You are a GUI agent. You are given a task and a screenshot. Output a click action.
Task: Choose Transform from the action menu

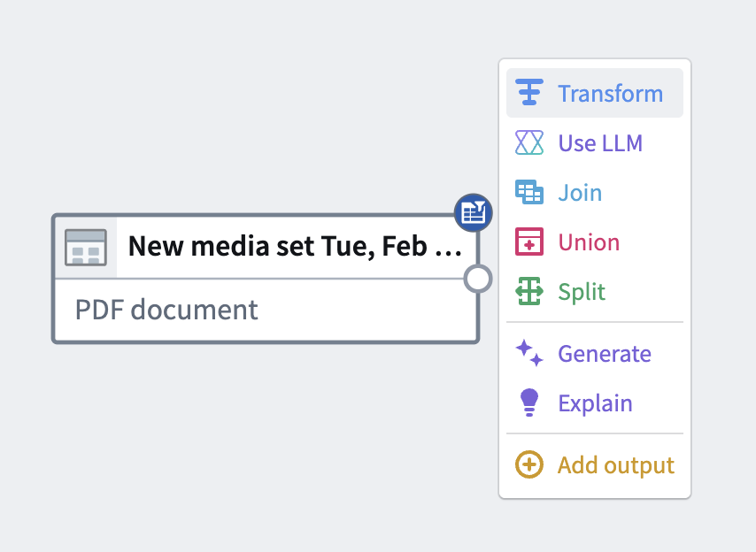click(x=610, y=92)
